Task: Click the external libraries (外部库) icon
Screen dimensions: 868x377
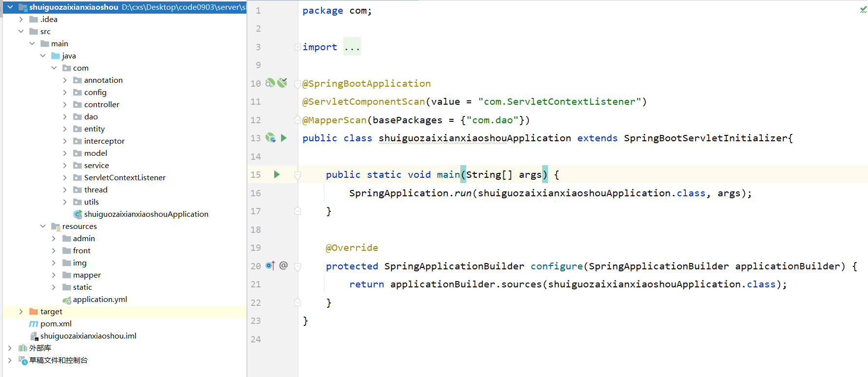Action: [22, 348]
